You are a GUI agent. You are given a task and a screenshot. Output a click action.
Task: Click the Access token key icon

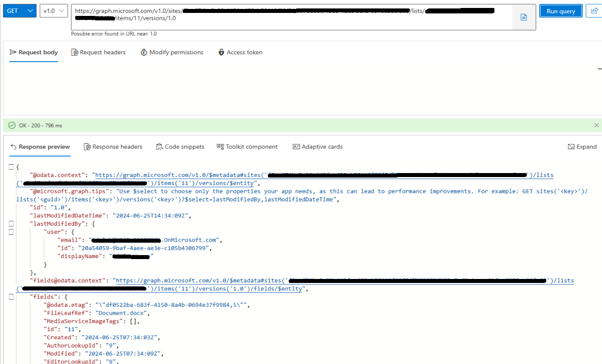[221, 52]
